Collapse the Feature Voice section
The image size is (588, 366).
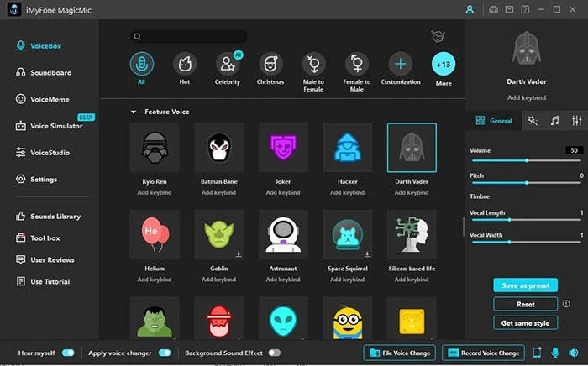[133, 112]
